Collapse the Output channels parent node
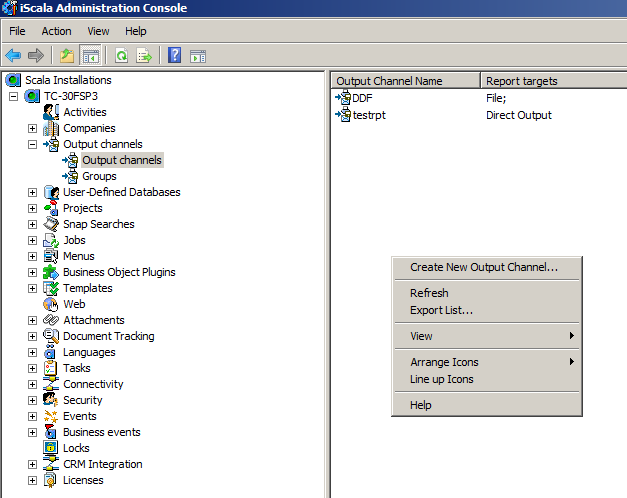The width and height of the screenshot is (627, 498). [x=32, y=144]
